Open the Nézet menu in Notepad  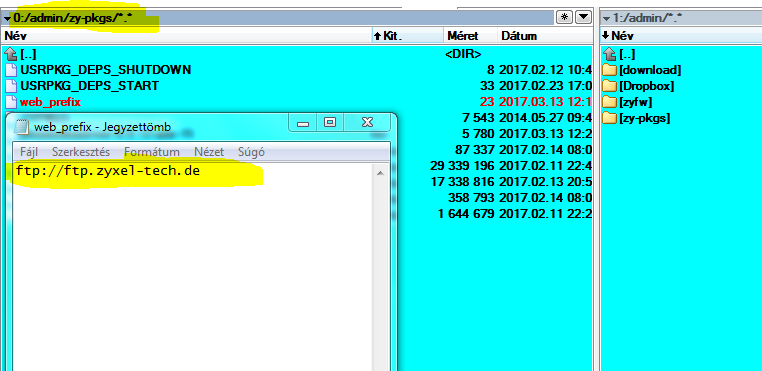[x=209, y=152]
